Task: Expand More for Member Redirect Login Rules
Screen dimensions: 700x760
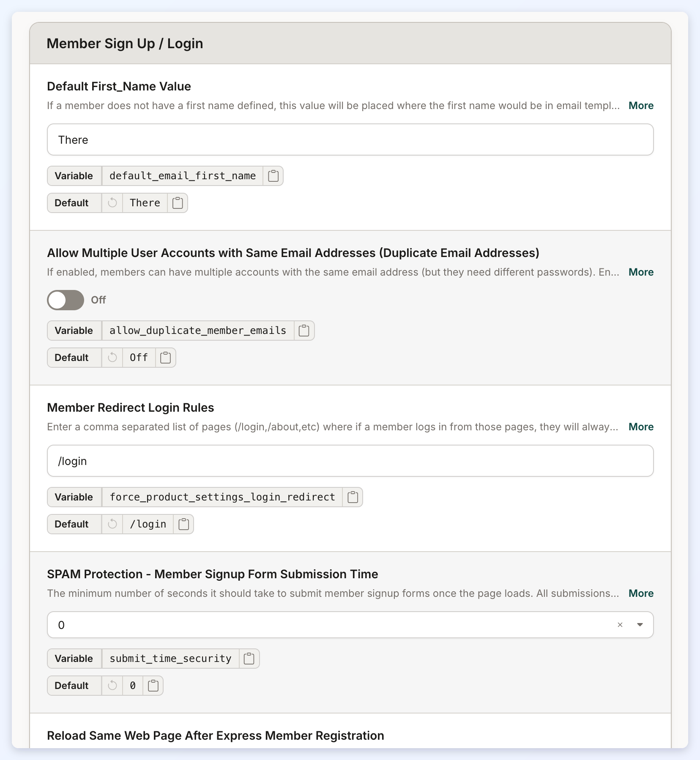Action: [x=641, y=427]
